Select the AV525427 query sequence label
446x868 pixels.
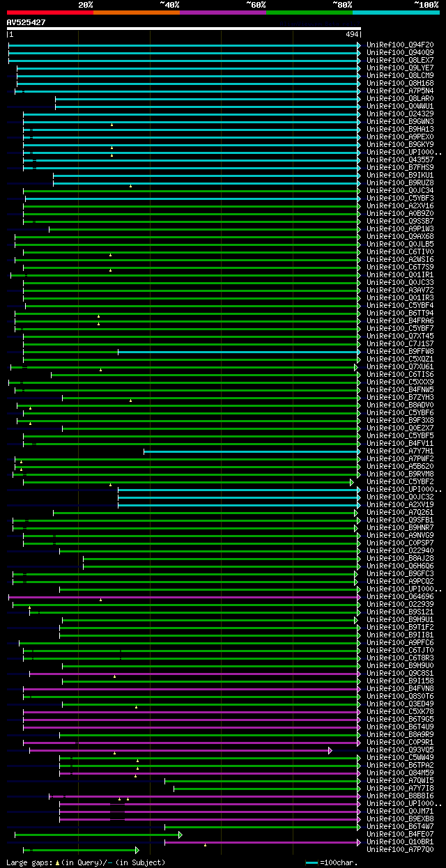[x=26, y=22]
